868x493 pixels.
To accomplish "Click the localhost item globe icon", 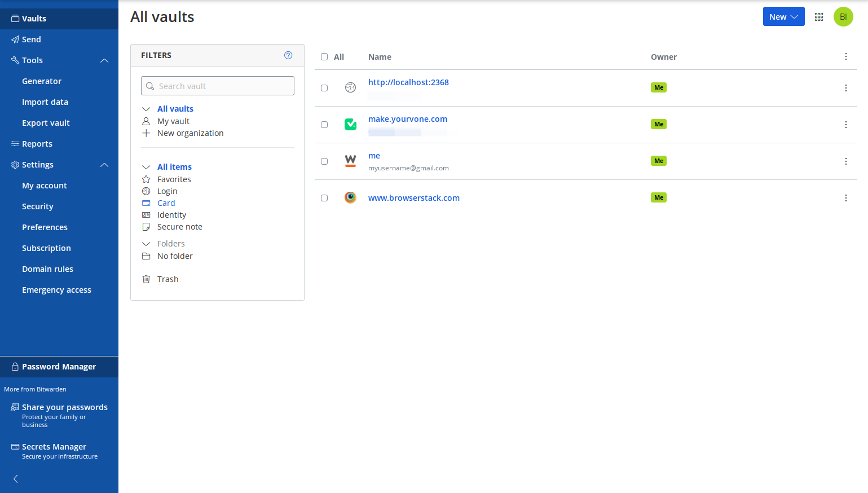I will [x=350, y=87].
